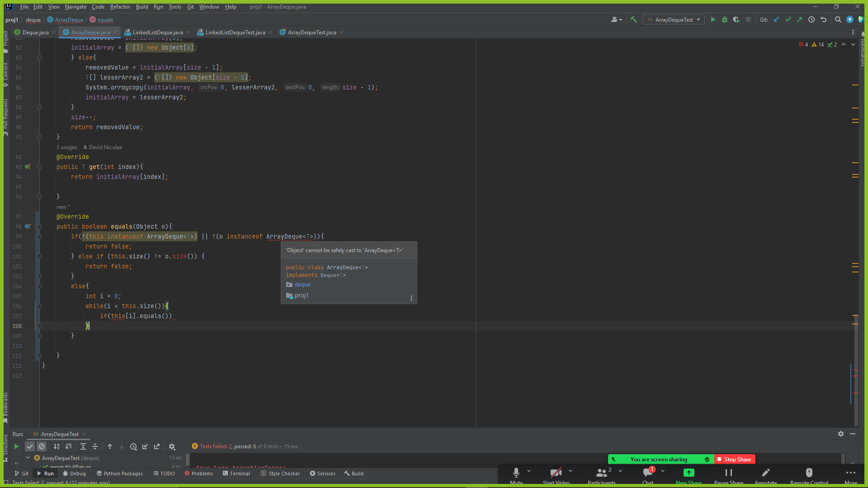Click the Stop Share button
This screenshot has width=868, height=488.
point(735,459)
